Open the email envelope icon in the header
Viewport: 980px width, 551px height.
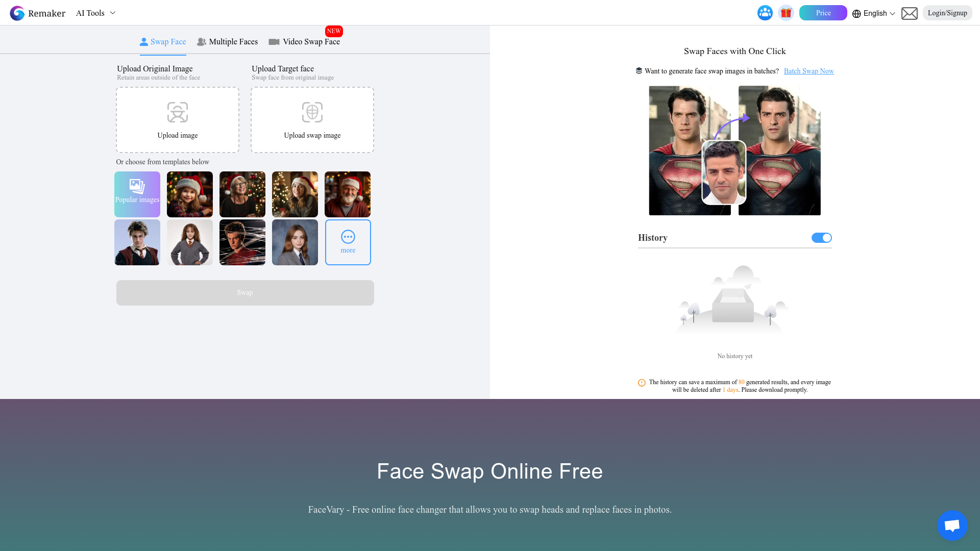pos(910,14)
